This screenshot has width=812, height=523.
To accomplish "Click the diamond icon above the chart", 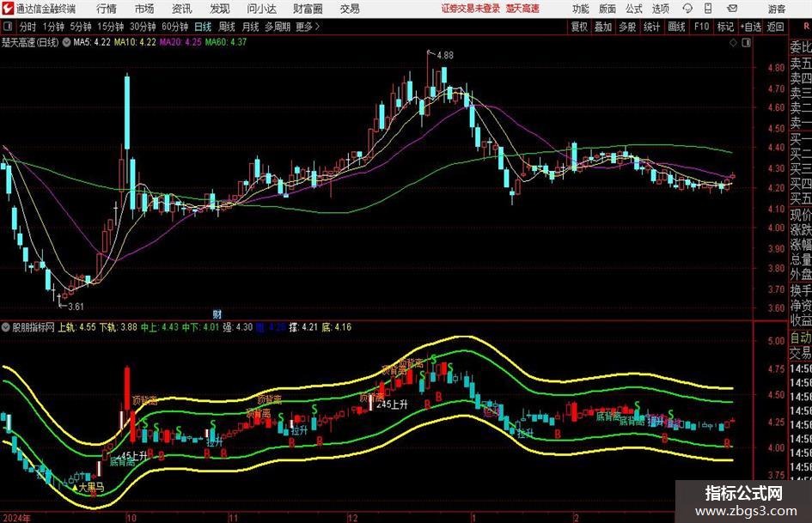I will click(x=733, y=42).
